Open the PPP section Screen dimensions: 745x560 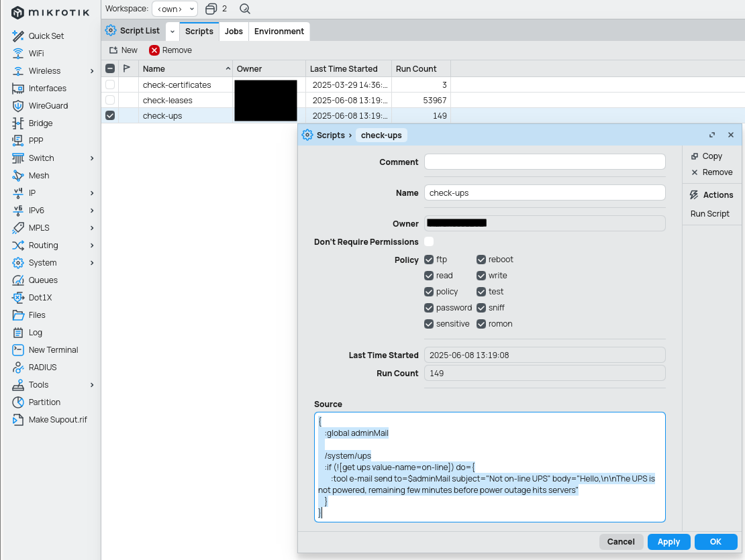[x=28, y=140]
